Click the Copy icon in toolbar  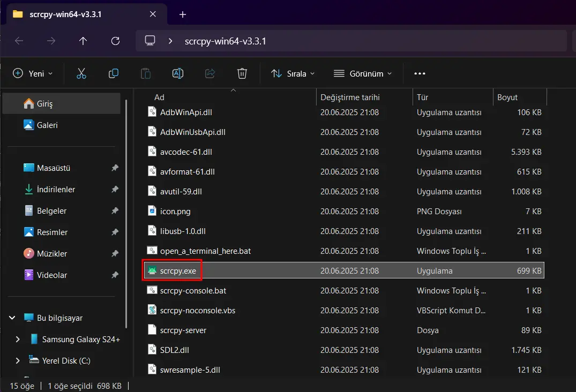(114, 73)
